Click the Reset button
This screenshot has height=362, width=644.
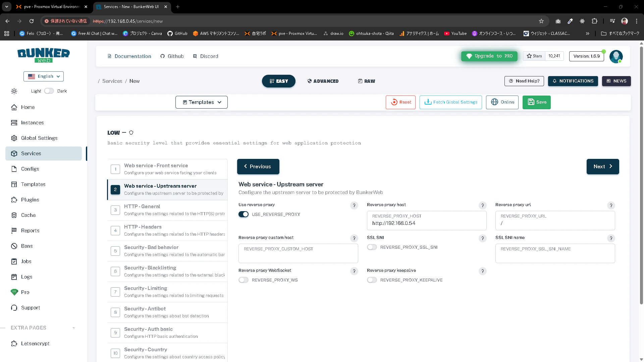[400, 102]
